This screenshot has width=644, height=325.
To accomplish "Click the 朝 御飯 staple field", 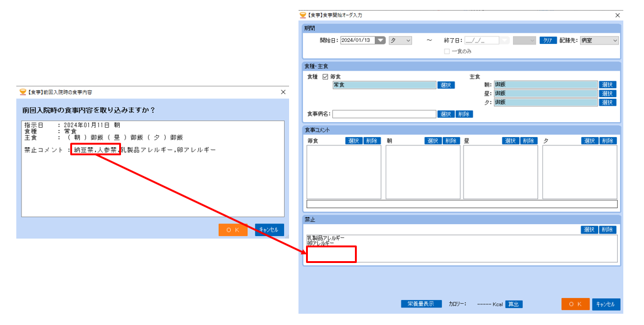I will pos(546,85).
